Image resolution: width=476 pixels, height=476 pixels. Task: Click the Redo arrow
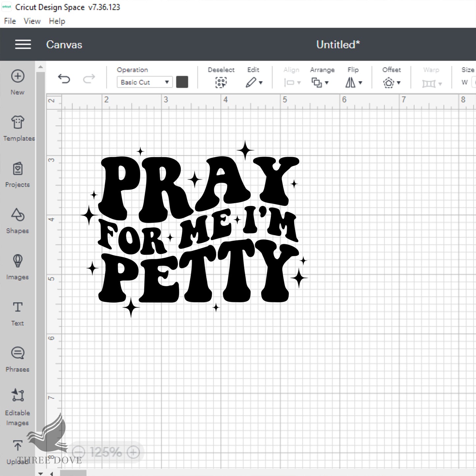[89, 78]
